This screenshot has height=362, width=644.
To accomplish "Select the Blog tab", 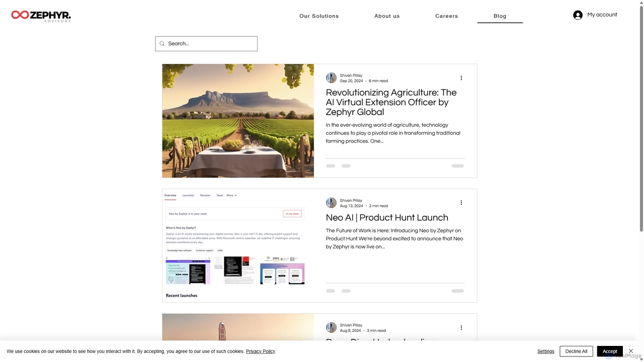I will (x=500, y=16).
